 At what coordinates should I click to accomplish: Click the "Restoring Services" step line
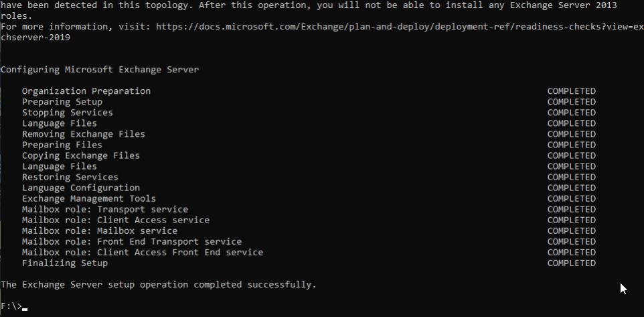70,177
